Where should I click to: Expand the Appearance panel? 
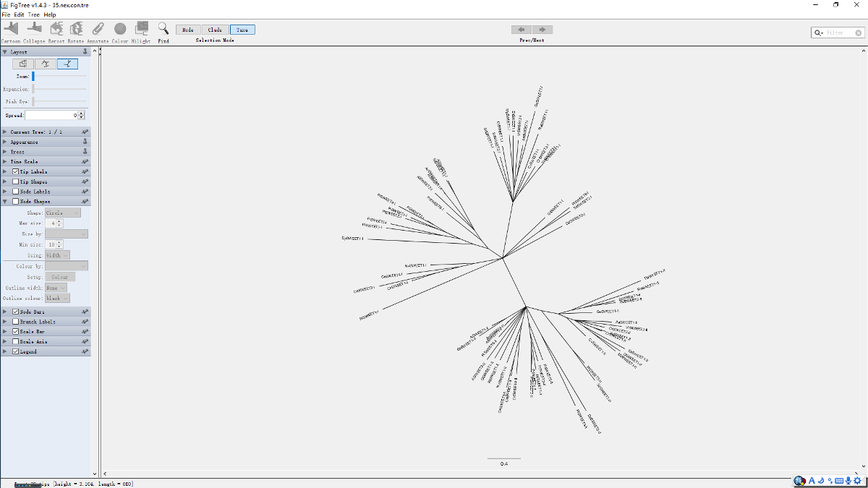[x=6, y=142]
